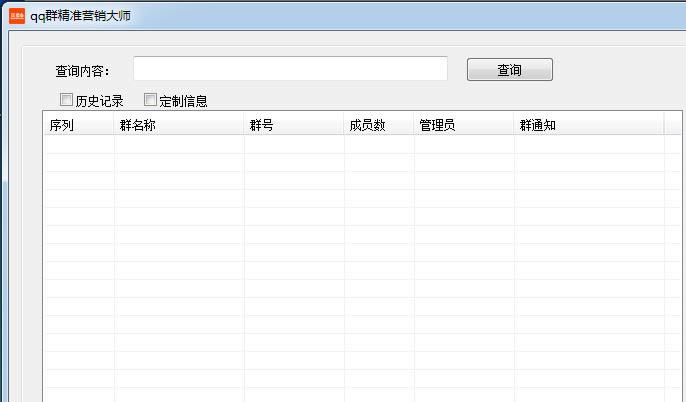Screen dimensions: 686x402
Task: Focus the 查询内容 search input field
Action: [290, 68]
